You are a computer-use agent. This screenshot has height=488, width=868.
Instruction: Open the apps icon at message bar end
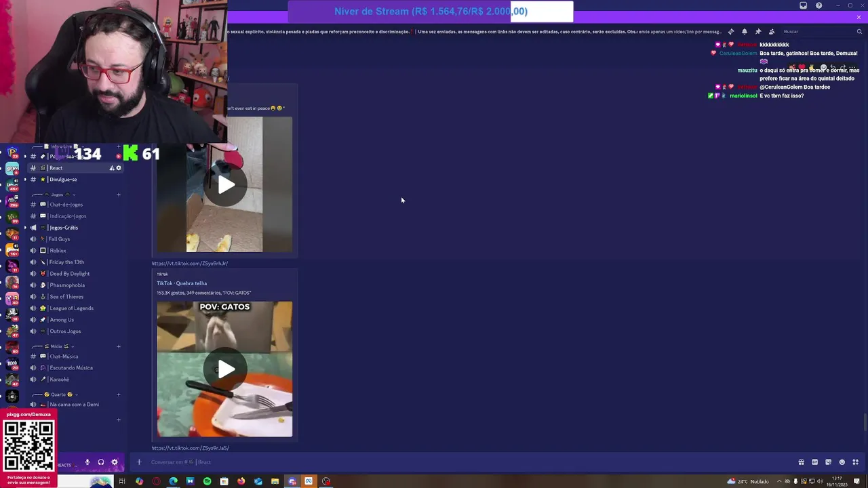pos(856,462)
